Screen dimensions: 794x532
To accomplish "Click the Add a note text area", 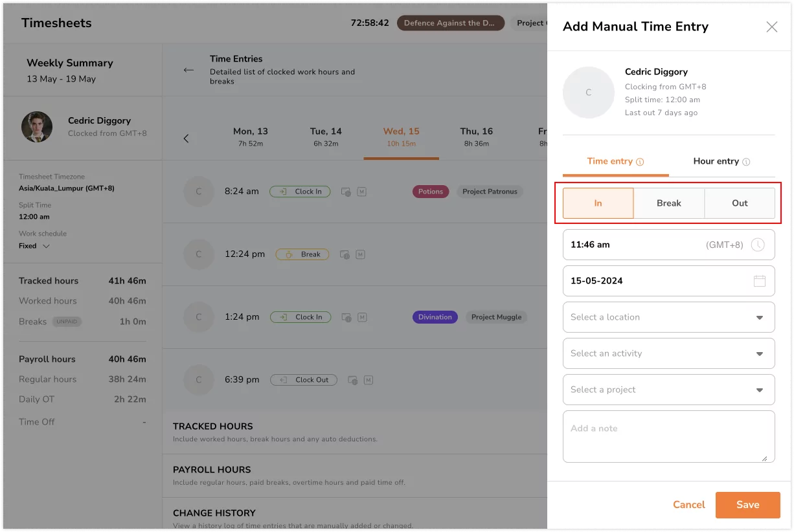I will coord(669,436).
